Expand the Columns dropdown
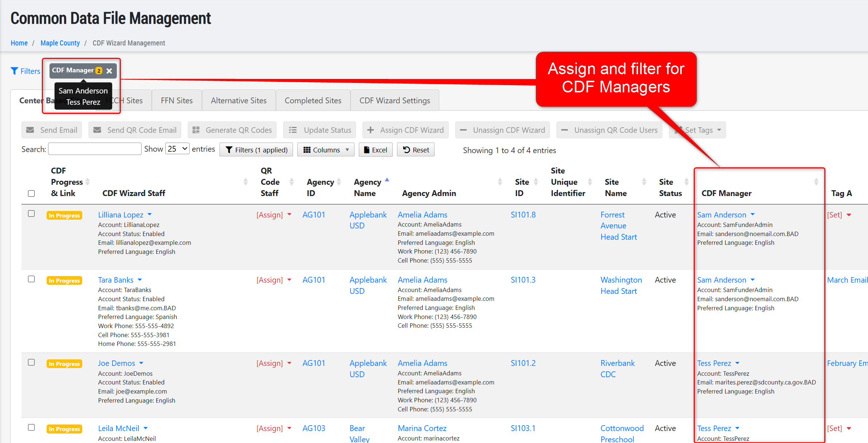This screenshot has width=868, height=443. 325,150
